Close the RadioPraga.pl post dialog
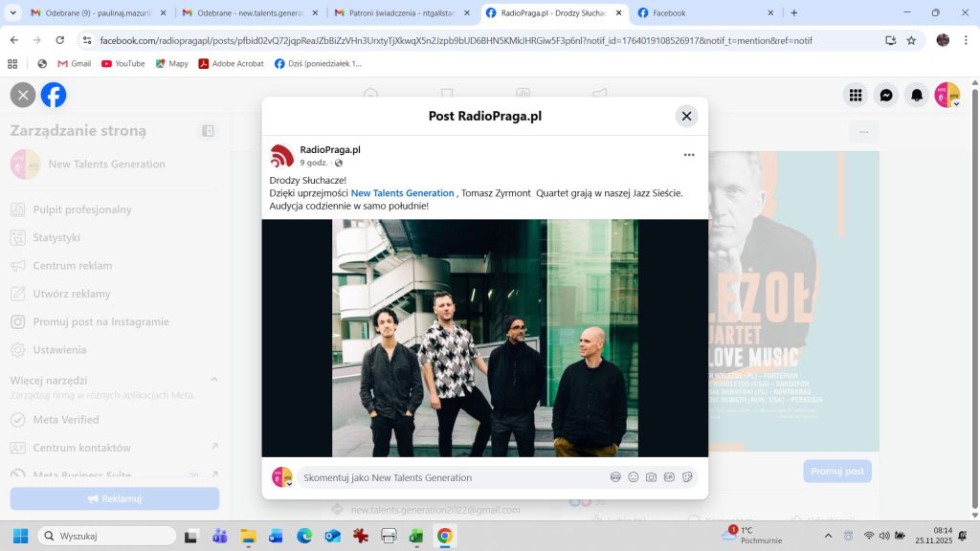Viewport: 980px width, 551px height. coord(686,116)
